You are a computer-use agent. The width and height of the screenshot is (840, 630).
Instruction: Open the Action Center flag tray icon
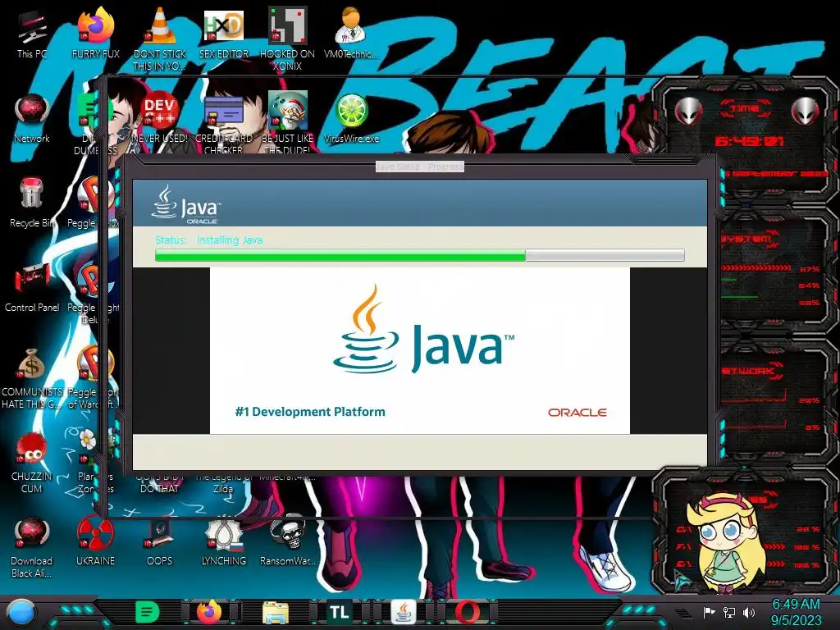[709, 612]
